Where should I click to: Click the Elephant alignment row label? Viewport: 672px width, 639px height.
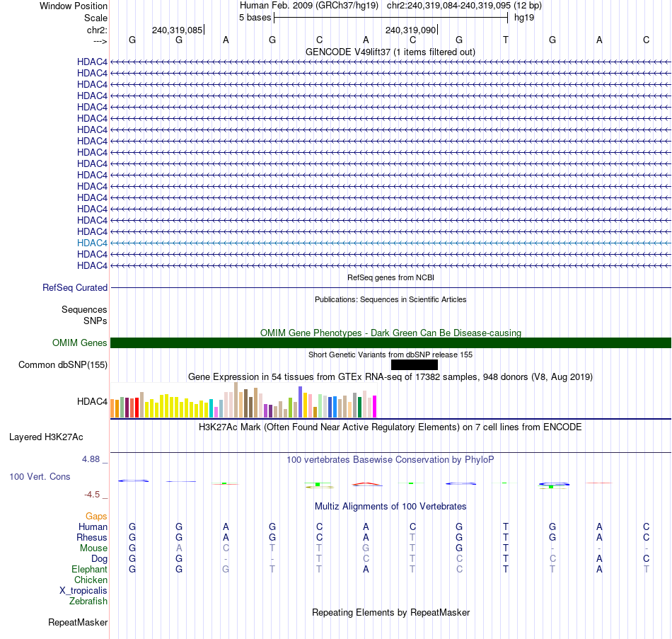coord(89,570)
